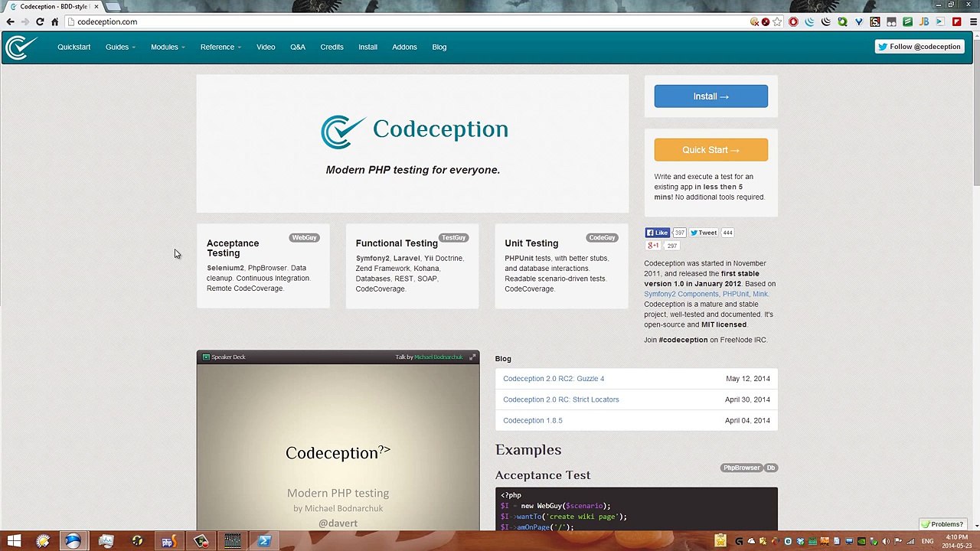Open the Quickstart nav item
The width and height of the screenshot is (980, 551).
[x=73, y=47]
